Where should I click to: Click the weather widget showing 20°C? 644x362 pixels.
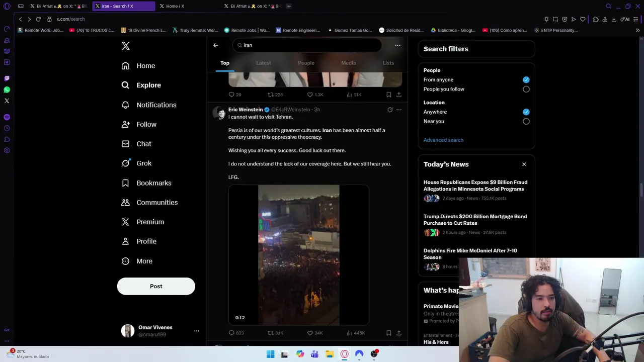(x=28, y=354)
